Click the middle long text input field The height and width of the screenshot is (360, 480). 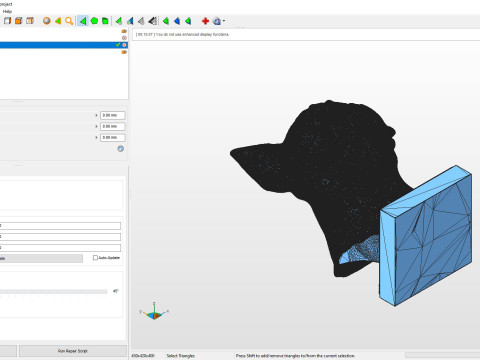pyautogui.click(x=60, y=237)
